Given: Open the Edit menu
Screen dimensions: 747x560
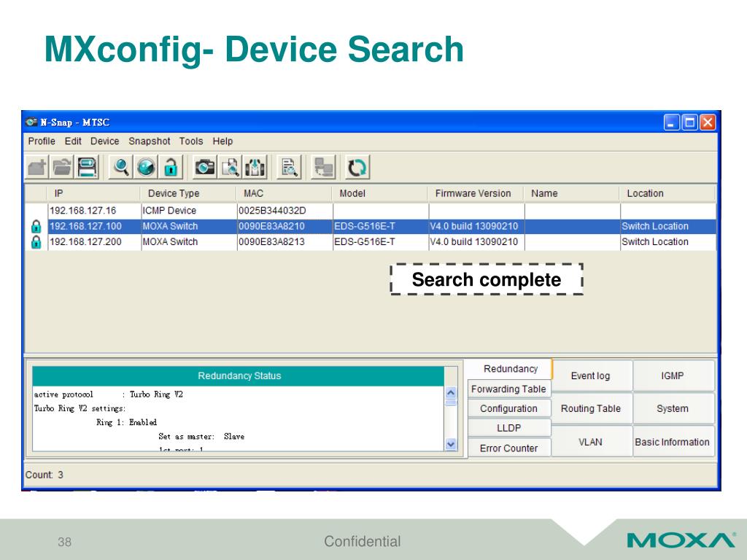Looking at the screenshot, I should pyautogui.click(x=73, y=141).
